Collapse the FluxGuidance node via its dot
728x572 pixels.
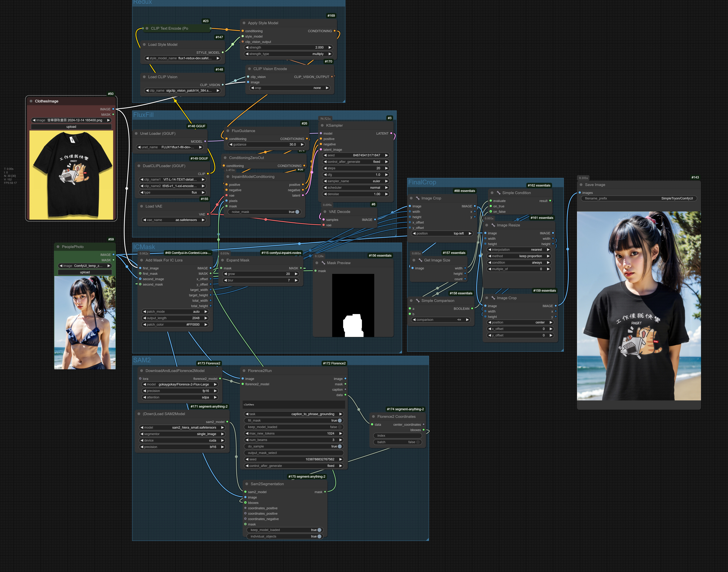[x=228, y=131]
